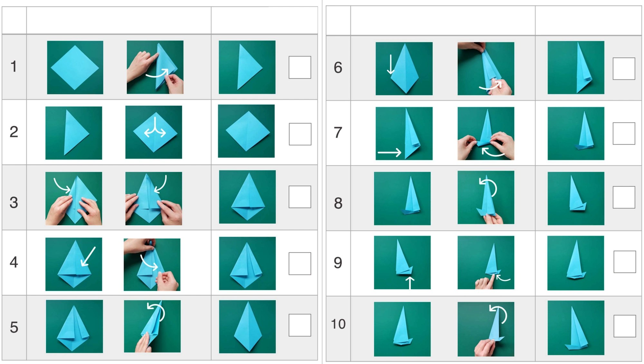
Task: Select step 5 flip-over rotation arrow photo
Action: tap(152, 326)
